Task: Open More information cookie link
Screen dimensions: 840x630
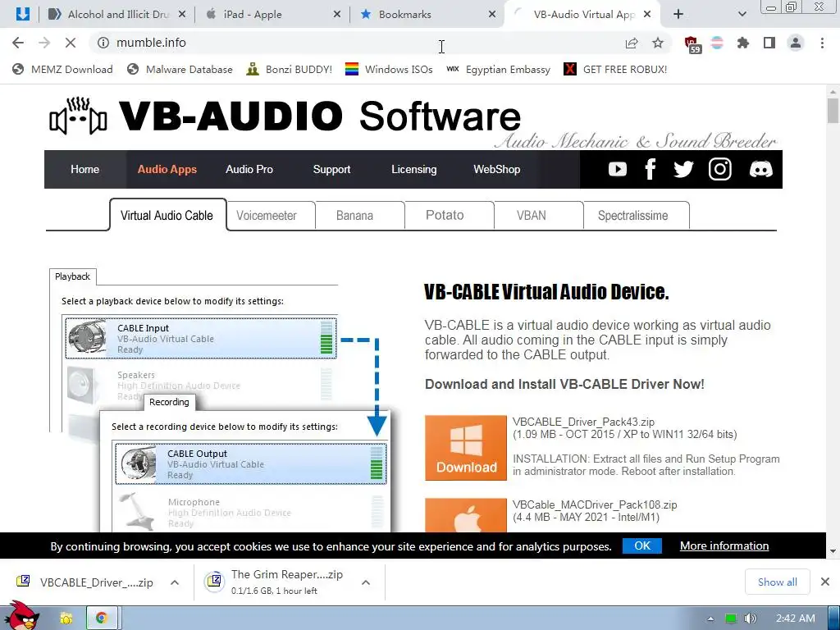Action: click(724, 546)
